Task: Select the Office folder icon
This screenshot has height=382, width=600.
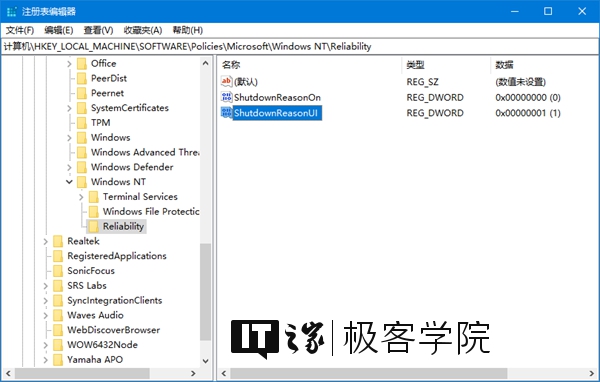Action: tap(82, 64)
